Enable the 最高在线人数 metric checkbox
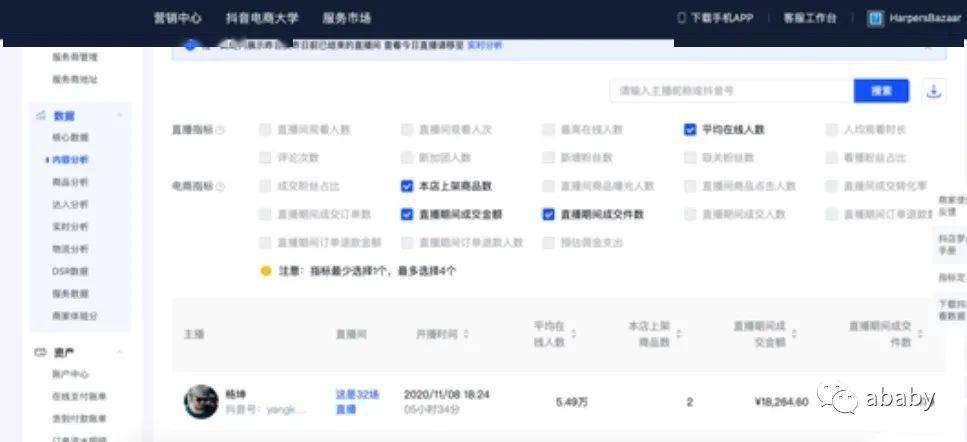The image size is (967, 442). [548, 129]
